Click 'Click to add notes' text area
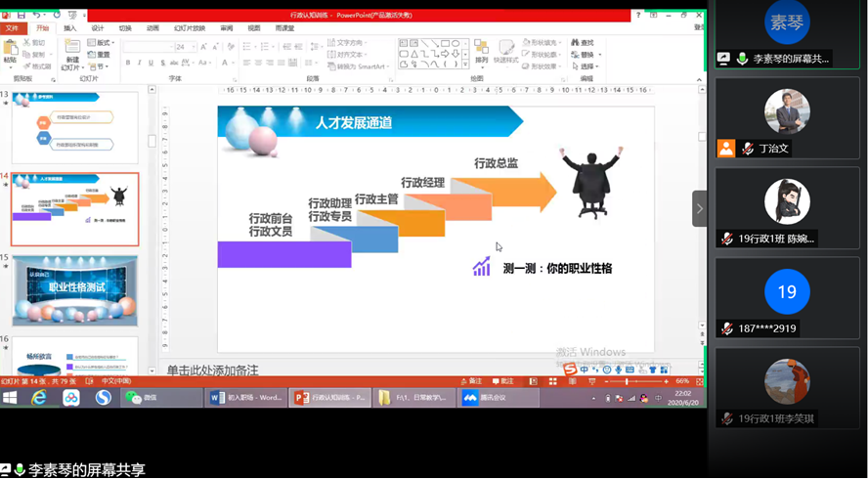Screen dimensions: 868x480 pyautogui.click(x=212, y=371)
